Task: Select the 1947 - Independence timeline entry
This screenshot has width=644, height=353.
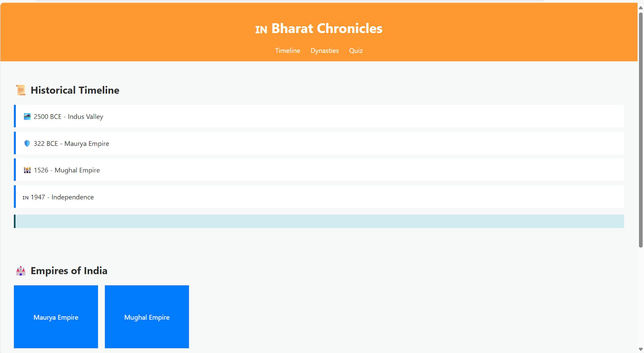Action: click(x=319, y=196)
